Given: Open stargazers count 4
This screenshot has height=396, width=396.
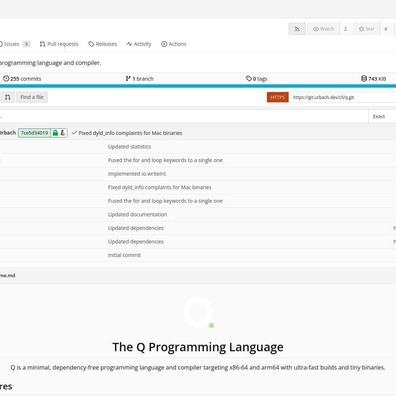Looking at the screenshot, I should (386, 29).
